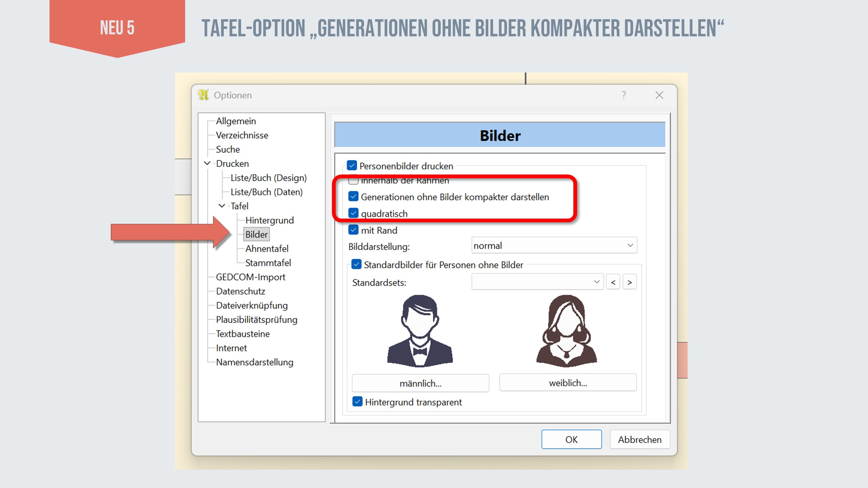
Task: Click the male default avatar image
Action: coord(420,331)
